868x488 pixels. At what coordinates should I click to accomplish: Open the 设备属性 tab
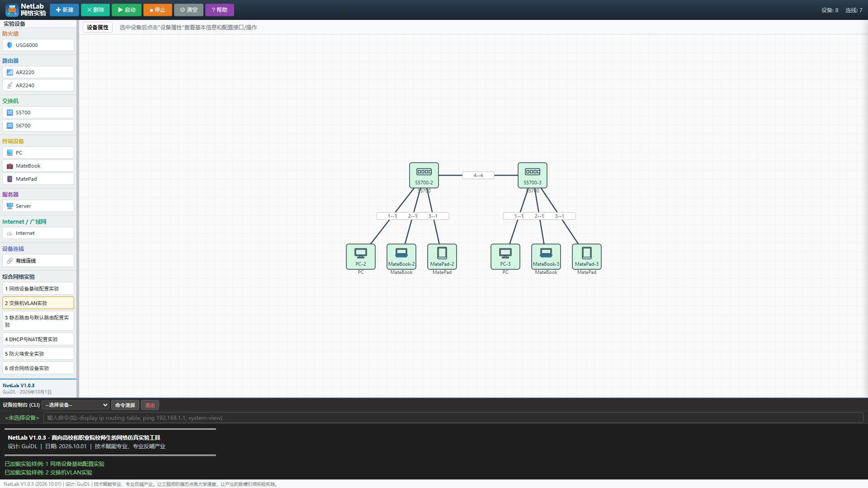tap(98, 28)
